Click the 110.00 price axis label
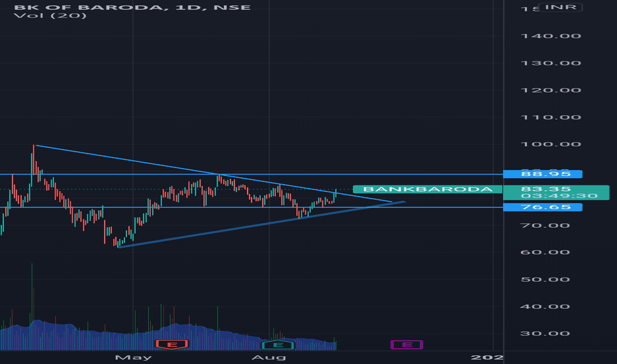The image size is (617, 364). (551, 117)
